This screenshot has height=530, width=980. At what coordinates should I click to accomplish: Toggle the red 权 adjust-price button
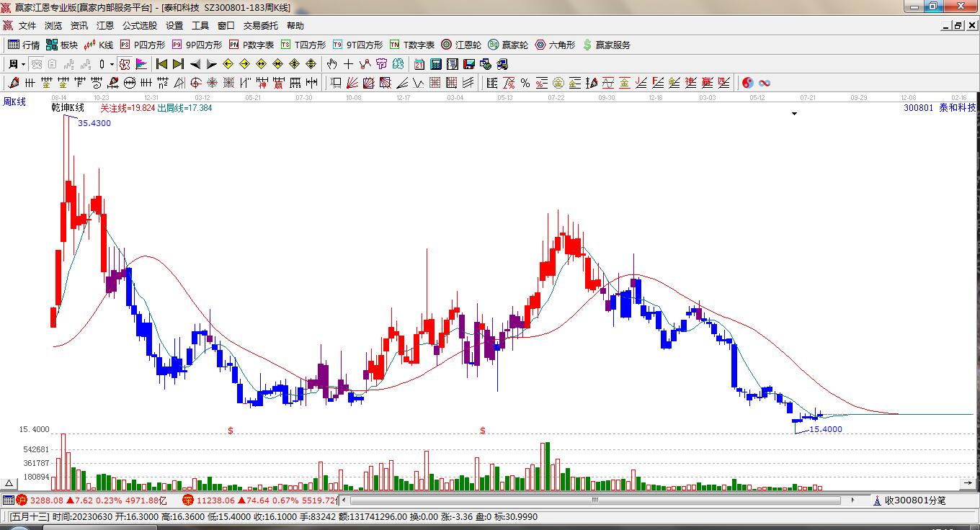125,64
